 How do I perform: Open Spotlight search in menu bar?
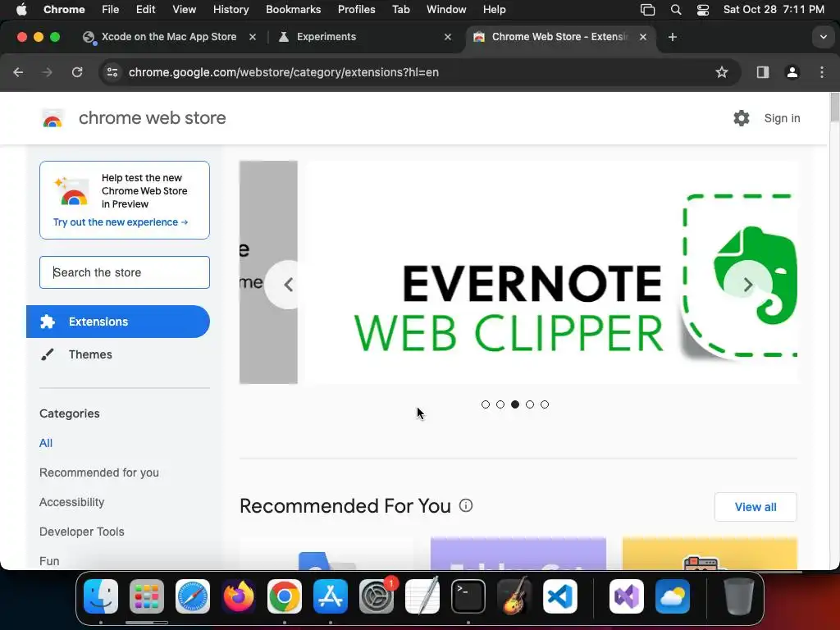[676, 10]
